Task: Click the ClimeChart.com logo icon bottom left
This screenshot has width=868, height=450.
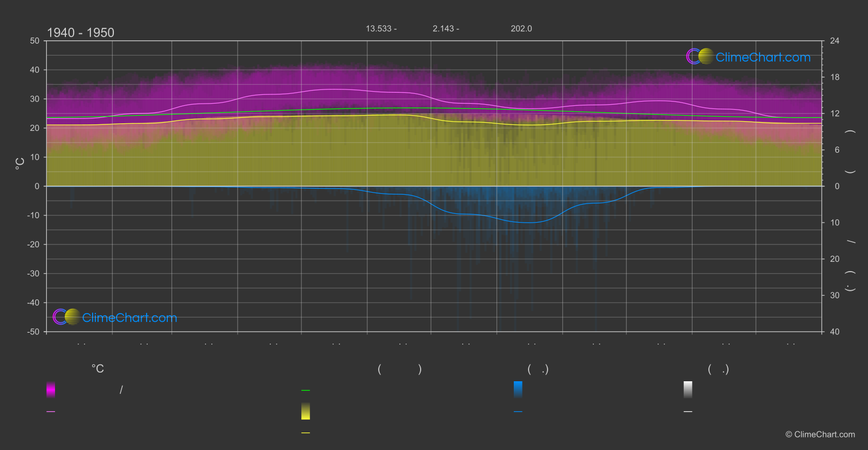Action: (x=66, y=316)
